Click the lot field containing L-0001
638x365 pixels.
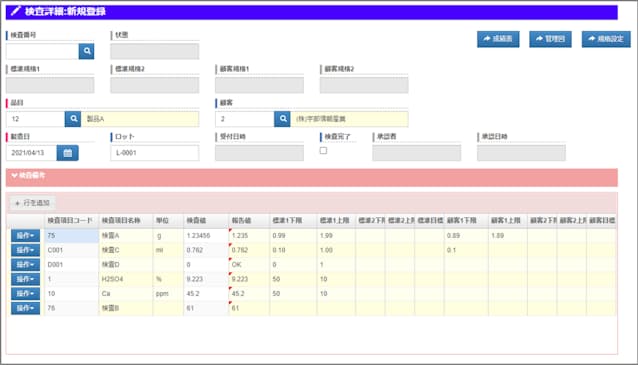(155, 153)
